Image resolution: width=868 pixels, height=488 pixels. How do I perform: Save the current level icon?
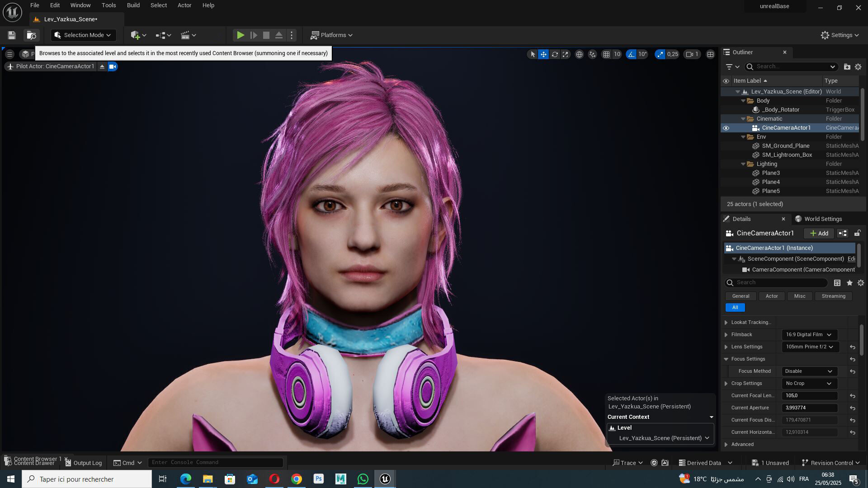pyautogui.click(x=12, y=35)
